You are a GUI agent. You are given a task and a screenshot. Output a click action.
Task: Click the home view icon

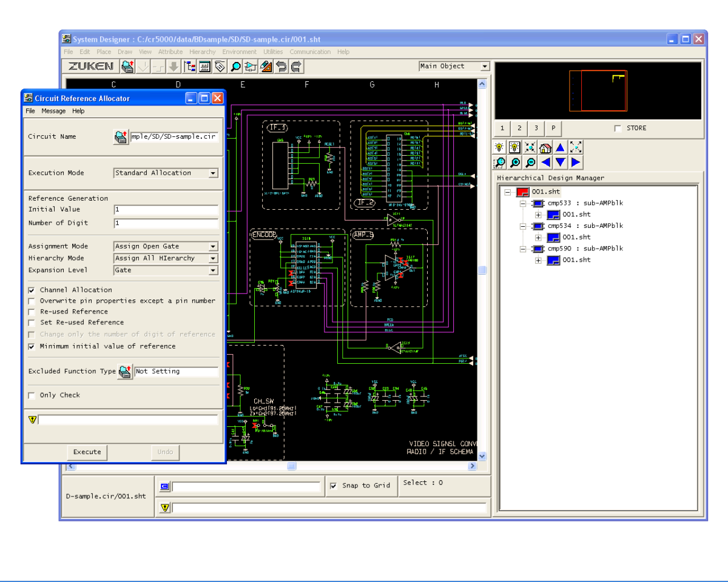click(x=545, y=147)
